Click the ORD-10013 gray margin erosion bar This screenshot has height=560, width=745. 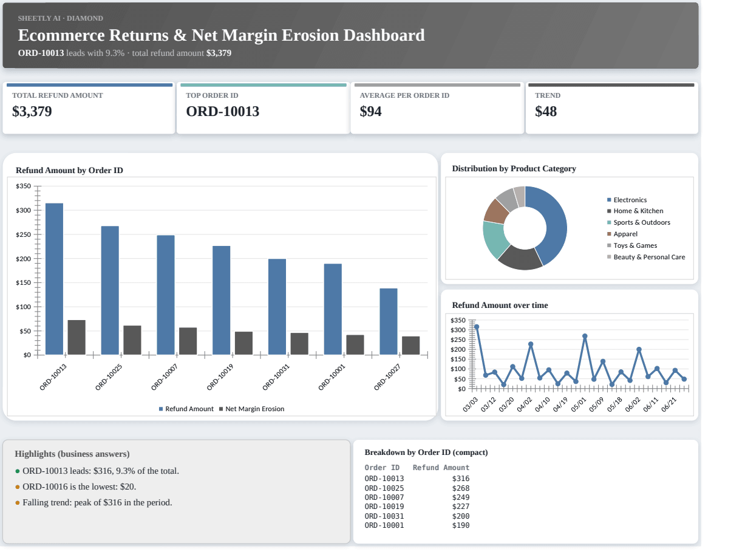point(77,337)
